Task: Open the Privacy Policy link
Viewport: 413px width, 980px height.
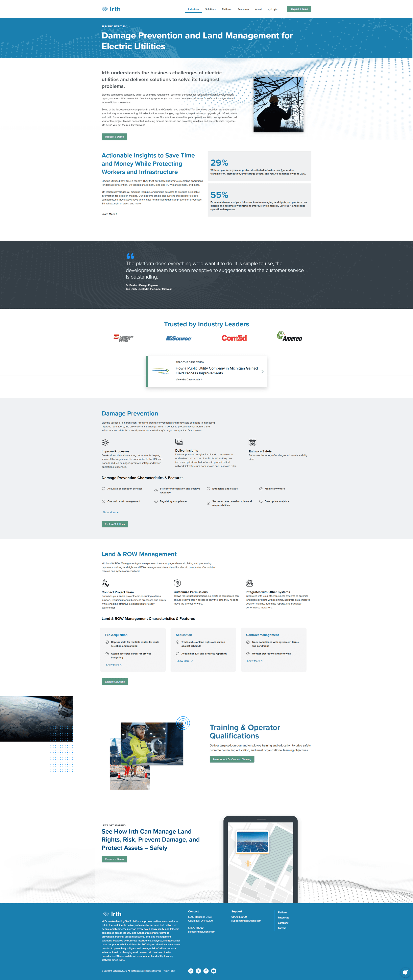Action: click(x=169, y=971)
